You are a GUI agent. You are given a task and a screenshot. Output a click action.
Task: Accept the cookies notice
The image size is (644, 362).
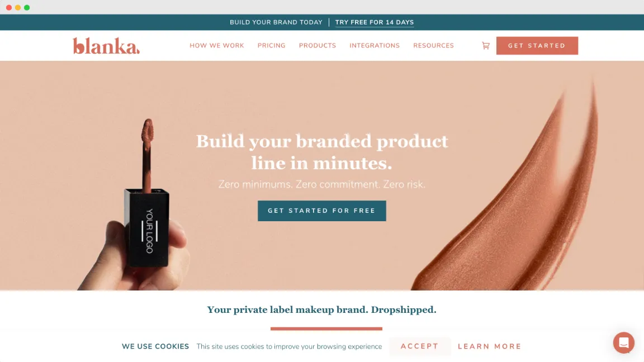pyautogui.click(x=420, y=346)
